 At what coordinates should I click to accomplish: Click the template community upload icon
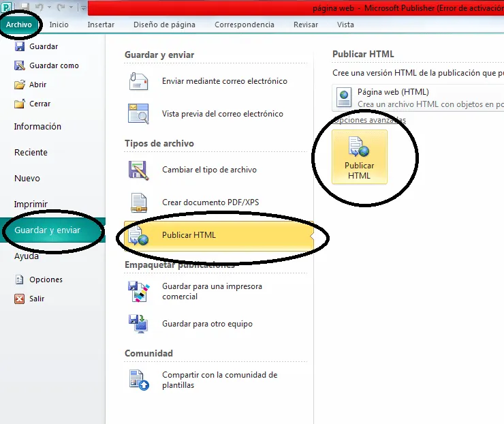[x=139, y=380]
